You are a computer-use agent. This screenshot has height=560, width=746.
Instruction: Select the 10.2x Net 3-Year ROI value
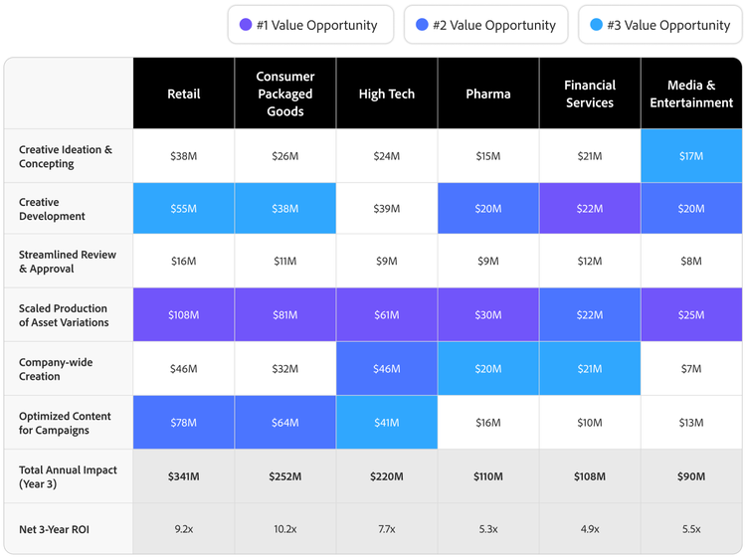point(285,529)
